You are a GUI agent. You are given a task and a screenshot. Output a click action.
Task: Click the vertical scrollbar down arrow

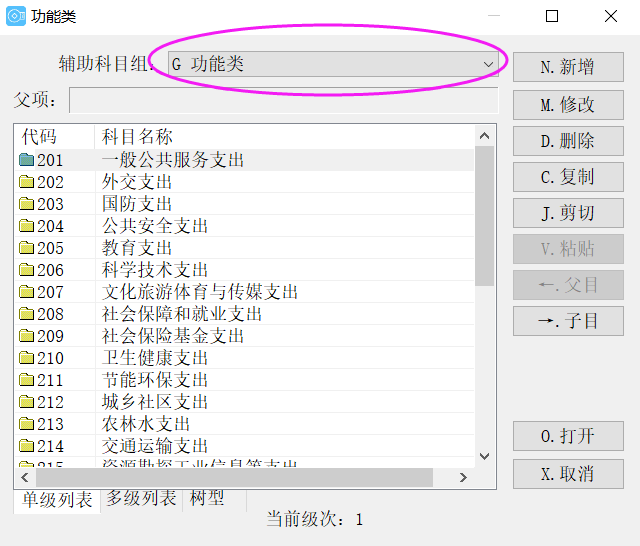click(x=485, y=456)
